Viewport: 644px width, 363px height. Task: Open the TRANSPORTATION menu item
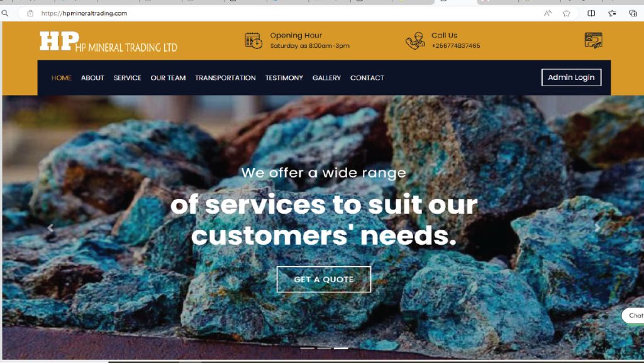pyautogui.click(x=225, y=77)
